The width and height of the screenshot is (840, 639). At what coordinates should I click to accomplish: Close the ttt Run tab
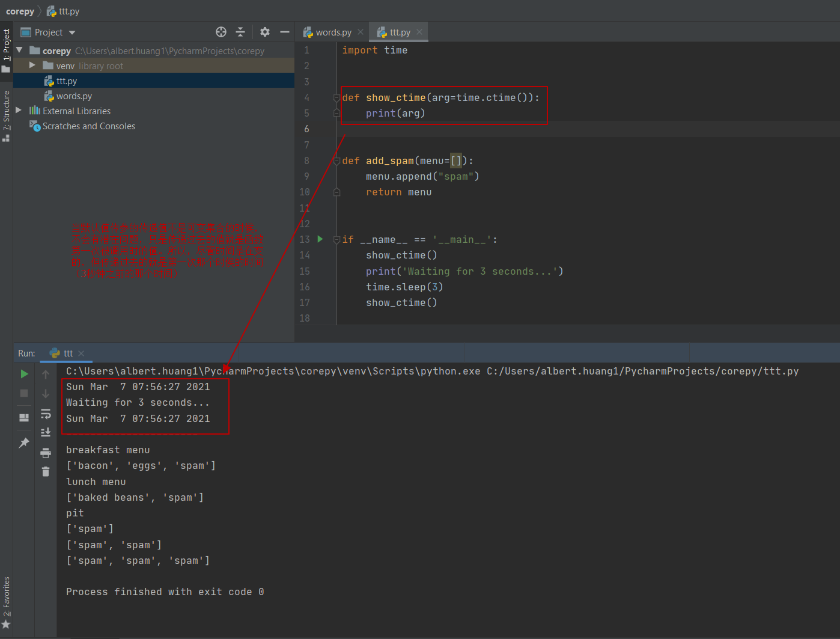pyautogui.click(x=81, y=353)
